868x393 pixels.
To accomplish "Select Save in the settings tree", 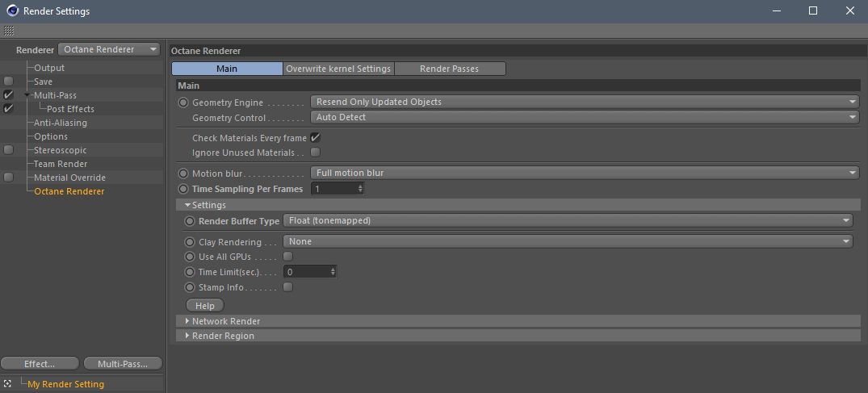I will pos(43,82).
